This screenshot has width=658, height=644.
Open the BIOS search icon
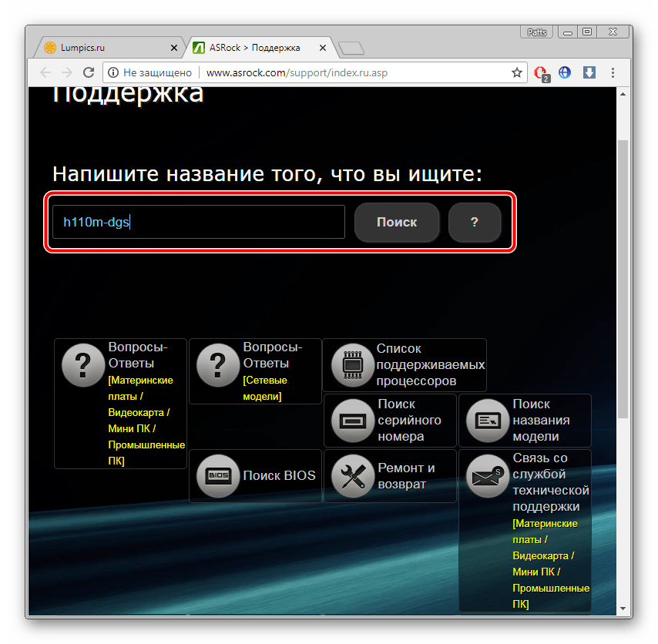coord(218,476)
